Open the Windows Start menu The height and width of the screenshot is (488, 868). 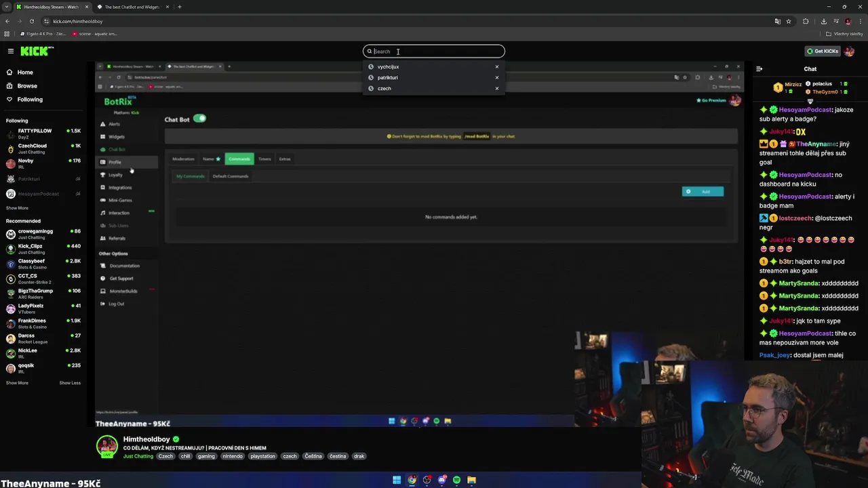[397, 480]
